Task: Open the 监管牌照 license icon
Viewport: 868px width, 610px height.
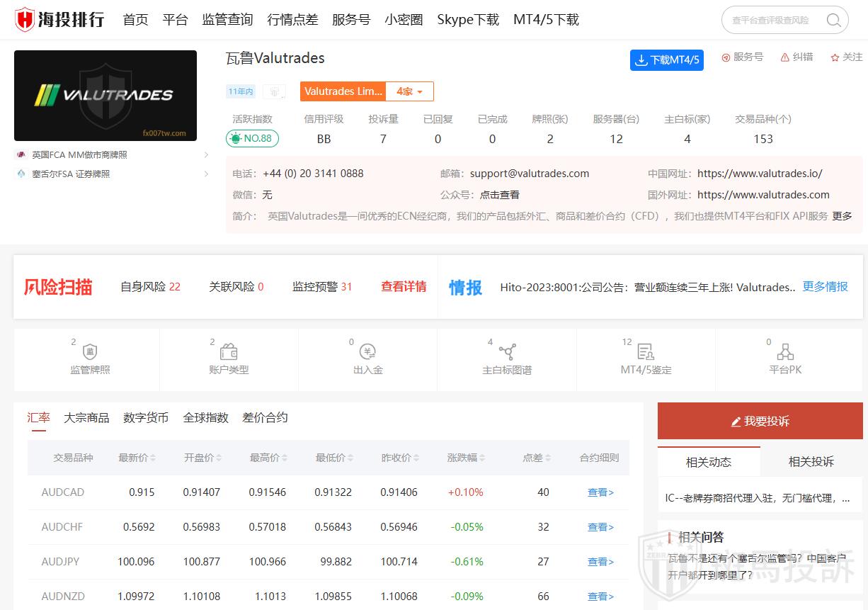Action: (90, 352)
